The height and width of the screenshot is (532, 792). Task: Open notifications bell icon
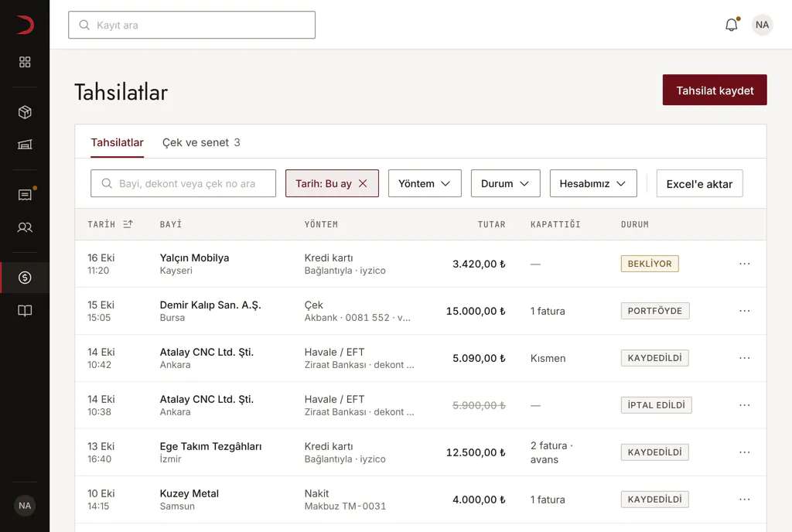coord(732,25)
